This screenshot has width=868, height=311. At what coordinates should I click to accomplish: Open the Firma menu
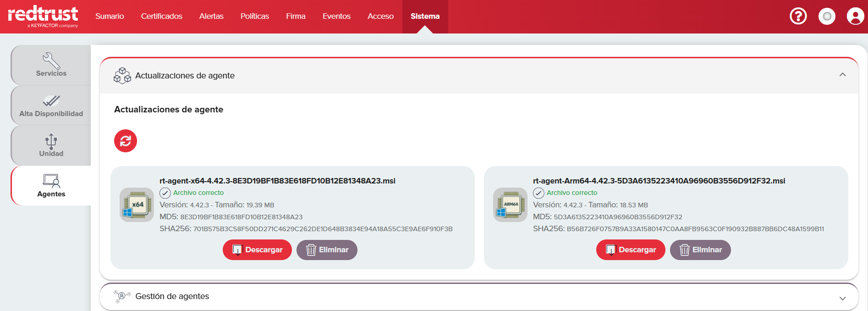point(296,16)
